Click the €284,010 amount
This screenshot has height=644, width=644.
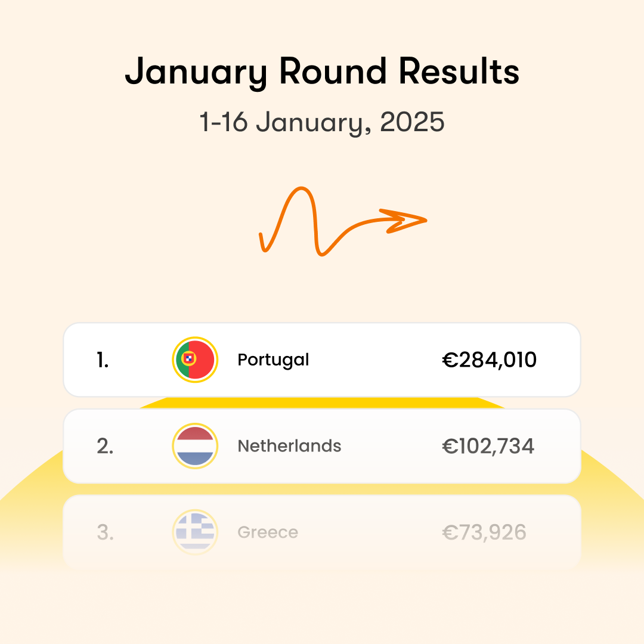point(489,360)
